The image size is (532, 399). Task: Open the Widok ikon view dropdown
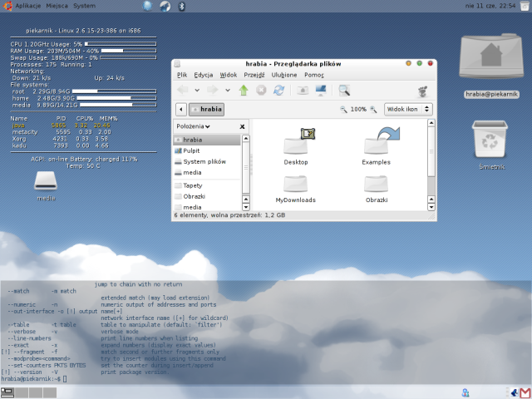408,109
